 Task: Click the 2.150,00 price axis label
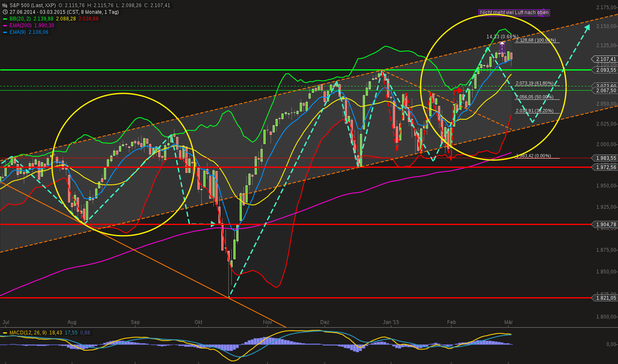606,26
